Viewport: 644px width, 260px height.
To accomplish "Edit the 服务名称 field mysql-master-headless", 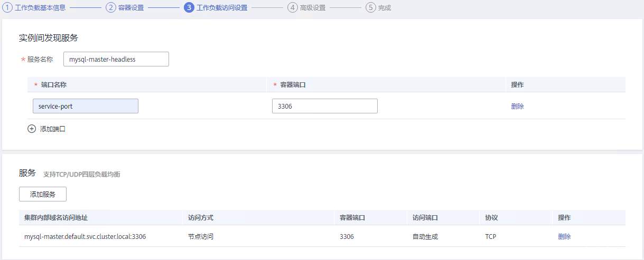I will click(x=116, y=60).
